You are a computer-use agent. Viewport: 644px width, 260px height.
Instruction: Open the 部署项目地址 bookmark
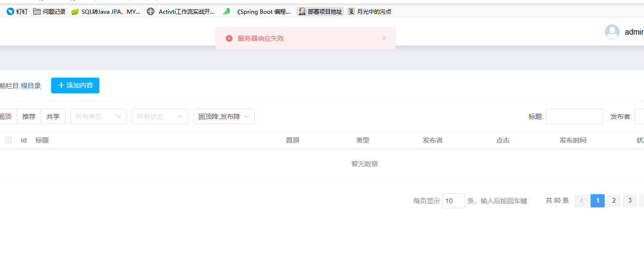pos(320,12)
